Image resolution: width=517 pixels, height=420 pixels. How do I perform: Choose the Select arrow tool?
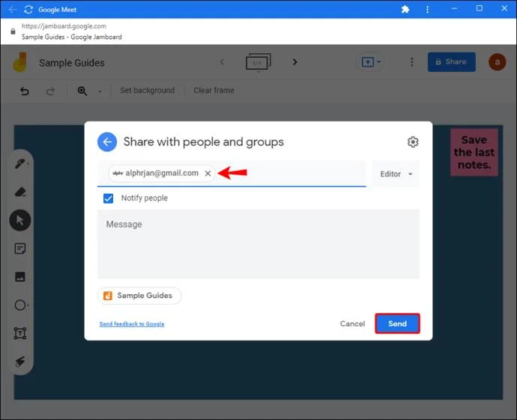[x=20, y=220]
